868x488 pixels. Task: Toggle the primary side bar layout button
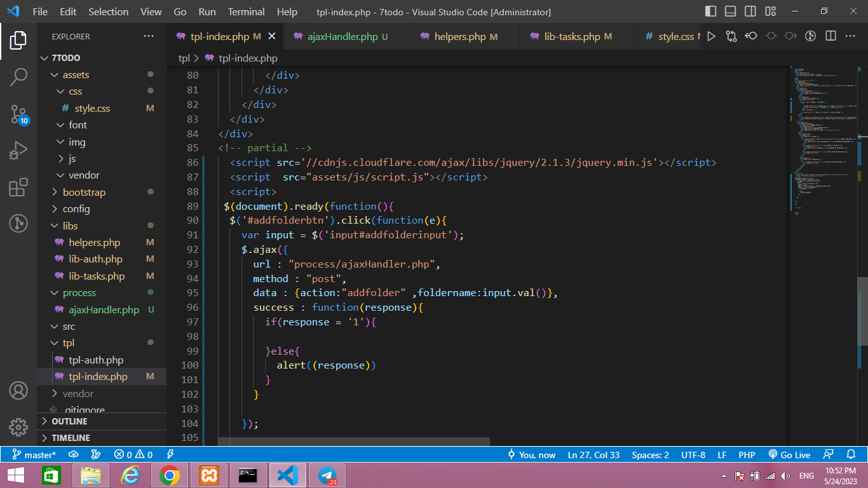click(710, 11)
